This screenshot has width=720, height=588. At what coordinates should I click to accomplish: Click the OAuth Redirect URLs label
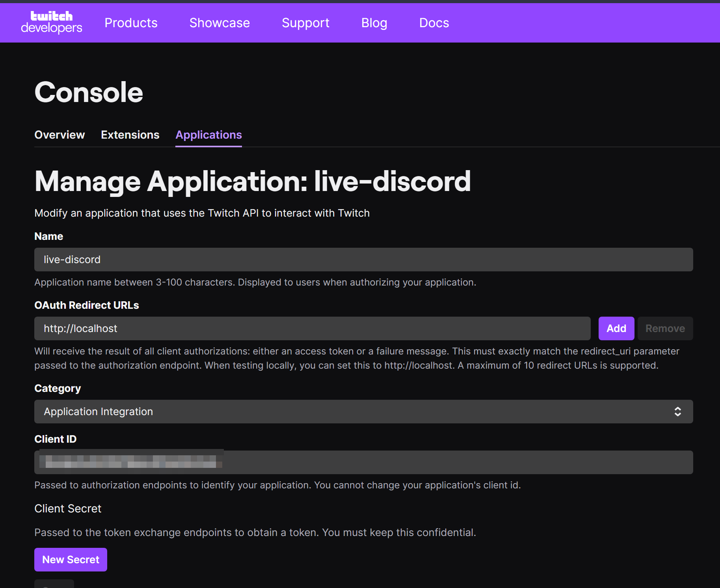pos(87,305)
